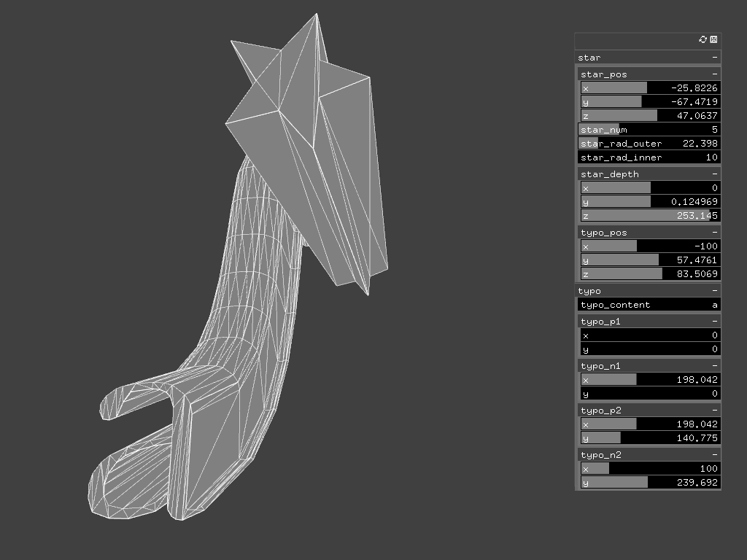The height and width of the screenshot is (560, 747).
Task: Adjust star_pos y slider at -67.4719
Action: [650, 102]
